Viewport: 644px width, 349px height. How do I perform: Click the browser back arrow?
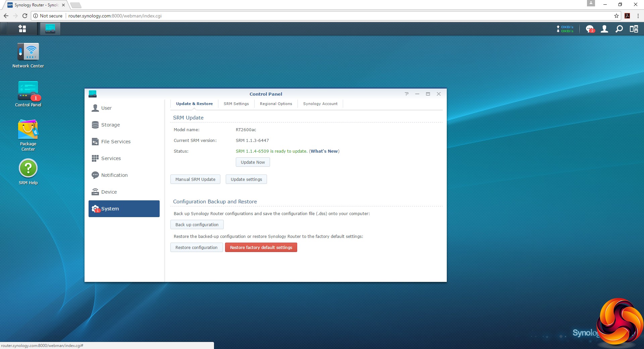[6, 16]
